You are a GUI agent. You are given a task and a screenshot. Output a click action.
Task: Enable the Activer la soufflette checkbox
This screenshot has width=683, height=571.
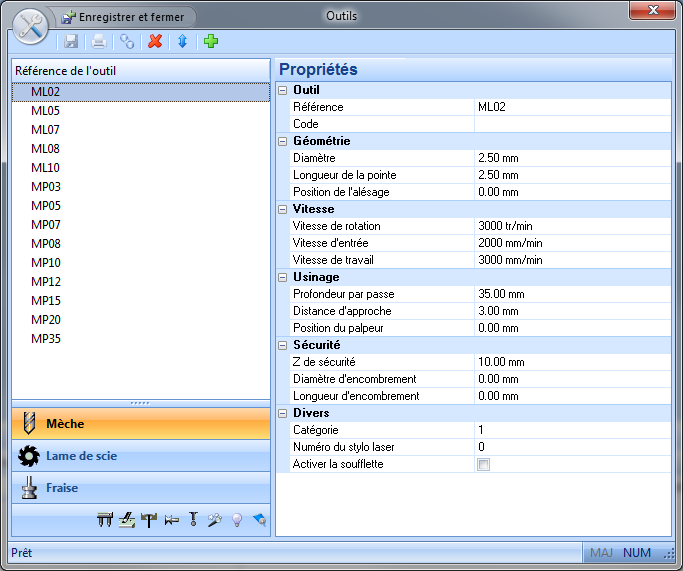(484, 464)
